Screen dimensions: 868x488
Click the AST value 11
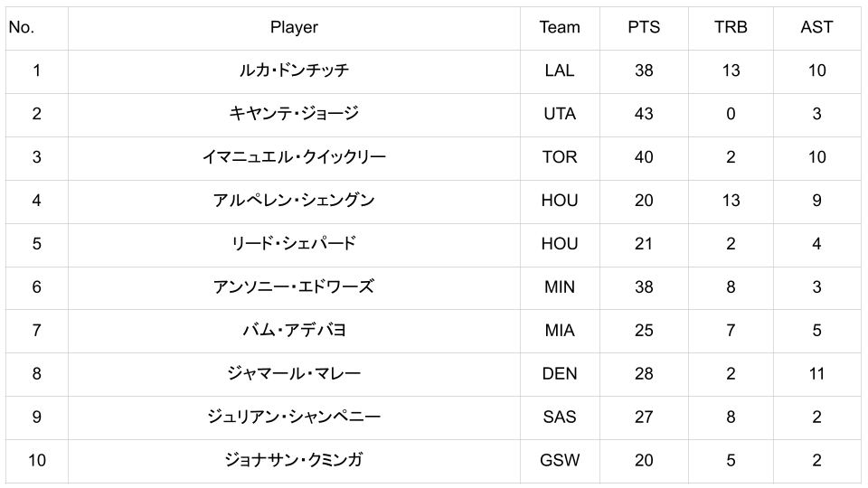(x=816, y=374)
